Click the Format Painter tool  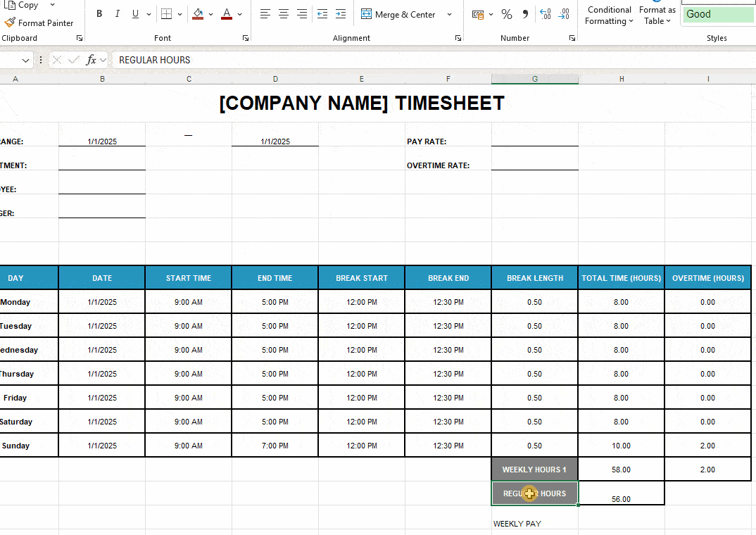(x=41, y=23)
